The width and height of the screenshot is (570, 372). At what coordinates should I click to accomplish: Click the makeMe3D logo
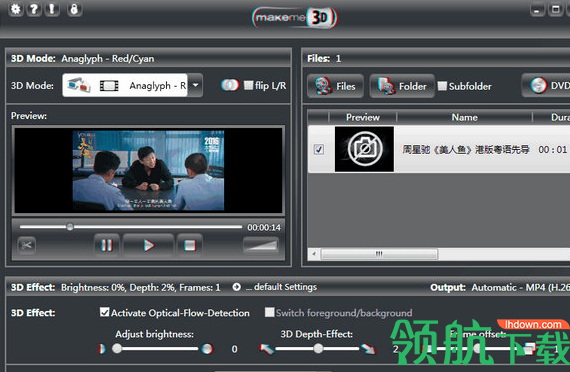294,17
